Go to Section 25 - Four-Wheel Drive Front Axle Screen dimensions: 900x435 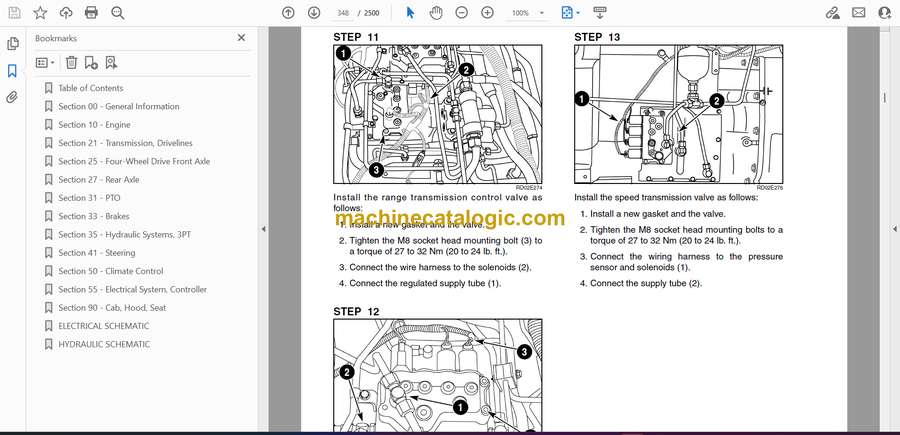[x=134, y=161]
